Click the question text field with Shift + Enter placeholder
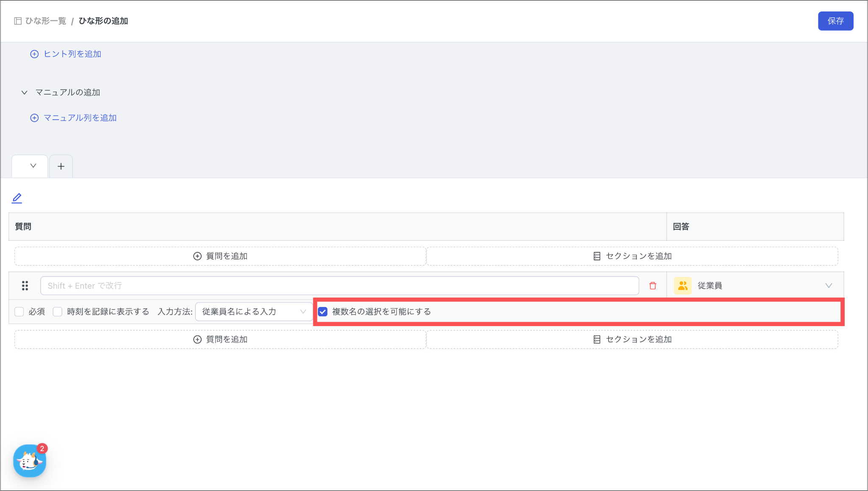The height and width of the screenshot is (491, 868). coord(339,286)
